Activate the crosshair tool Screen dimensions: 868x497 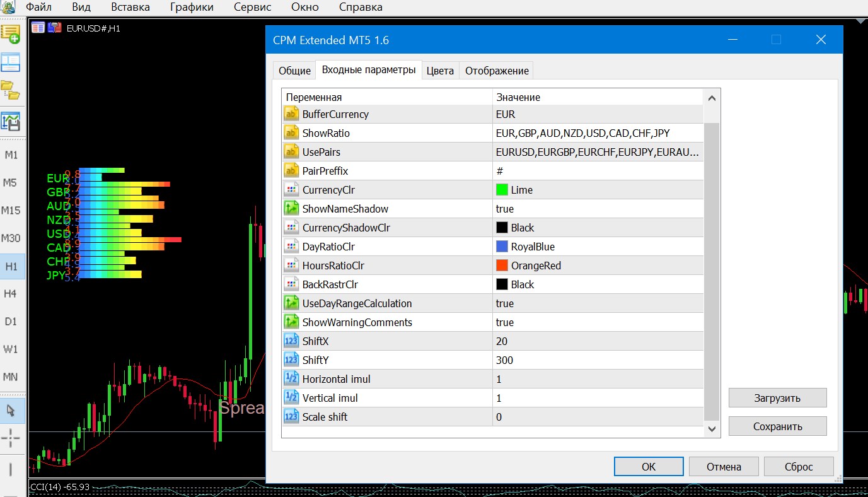click(11, 437)
